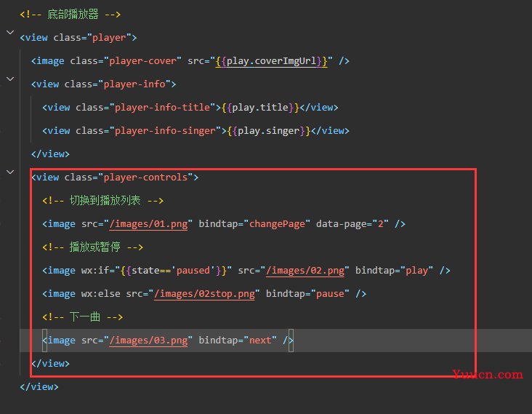
Task: Click the bindtap next handler value
Action: tap(260, 341)
